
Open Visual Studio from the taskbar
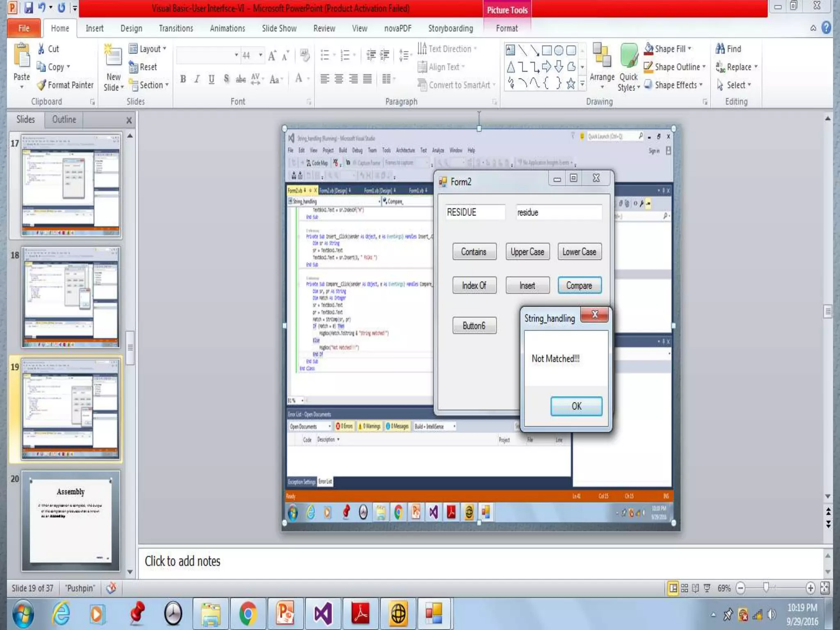click(x=323, y=614)
